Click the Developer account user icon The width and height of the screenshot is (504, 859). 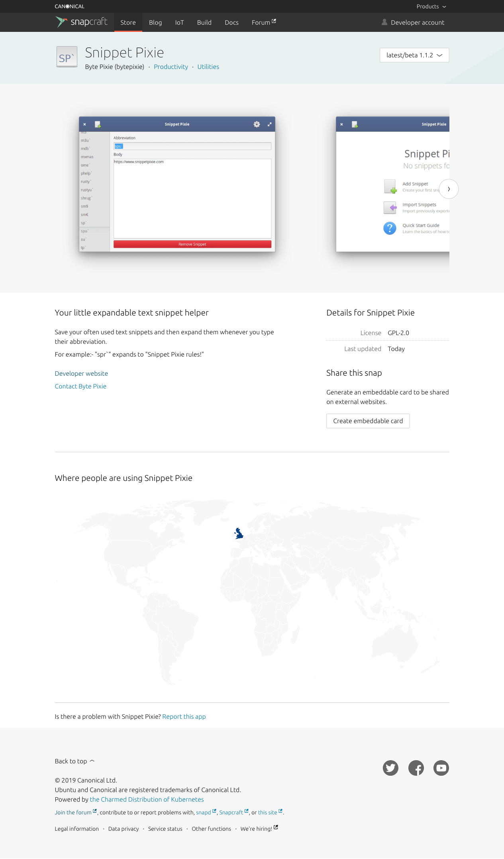coord(384,22)
